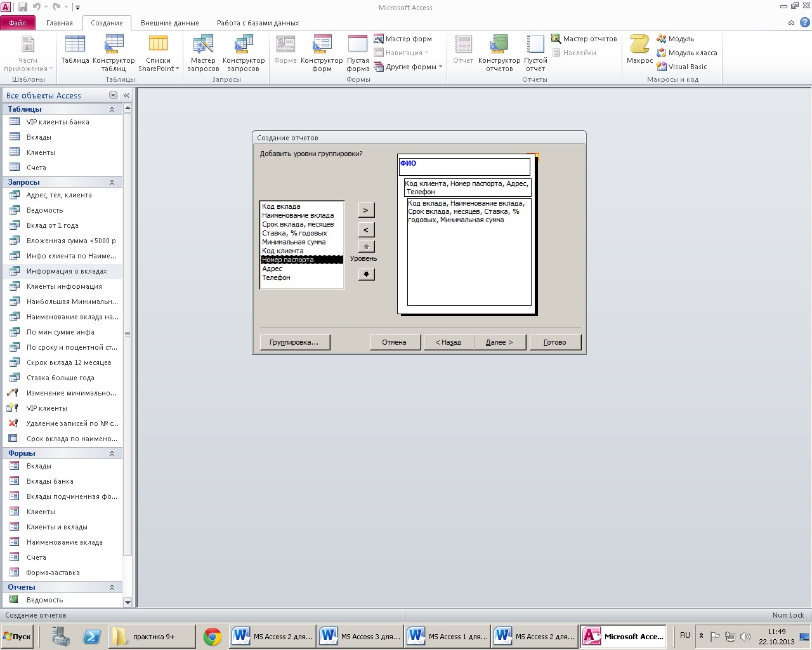Add grouping level with > button
The image size is (812, 650).
366,210
